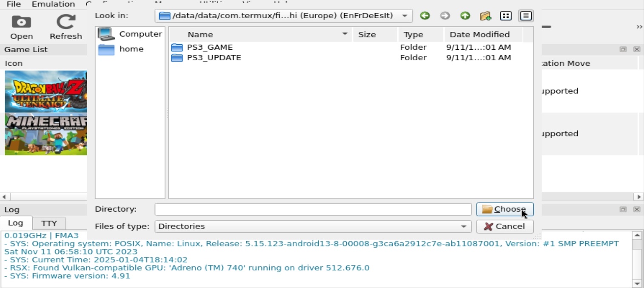Screen dimensions: 644x288
Task: Click the Back arrow in file dialog
Action: (425, 16)
